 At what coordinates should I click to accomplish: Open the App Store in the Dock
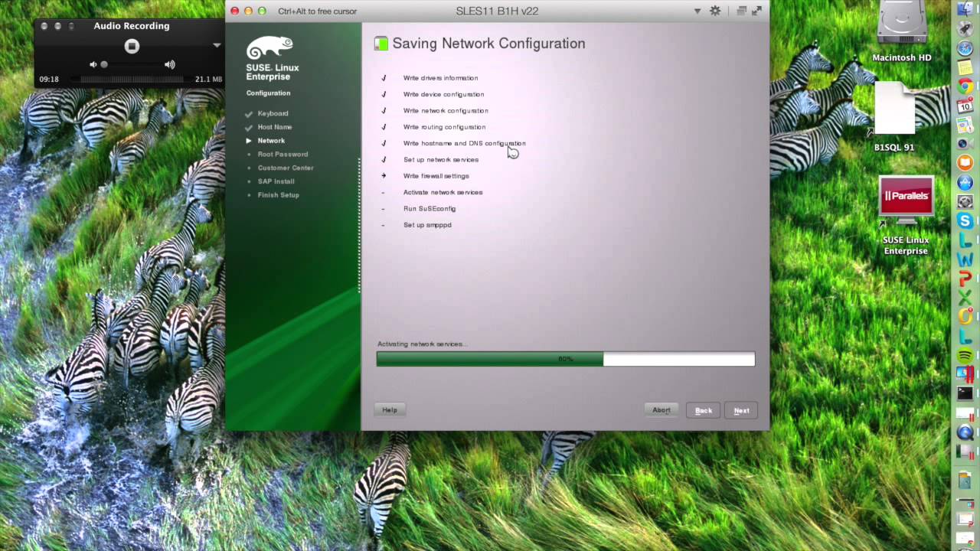click(x=965, y=182)
